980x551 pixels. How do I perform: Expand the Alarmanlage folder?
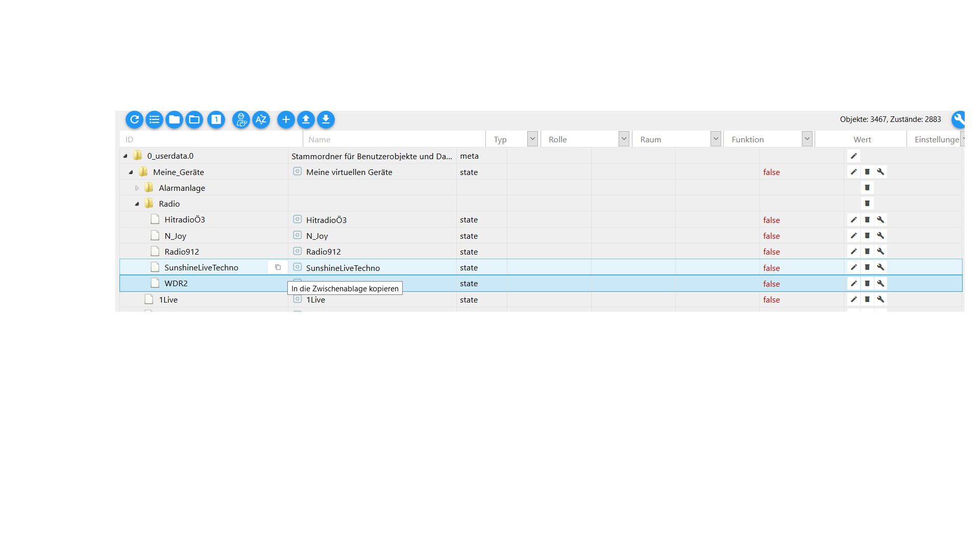137,188
